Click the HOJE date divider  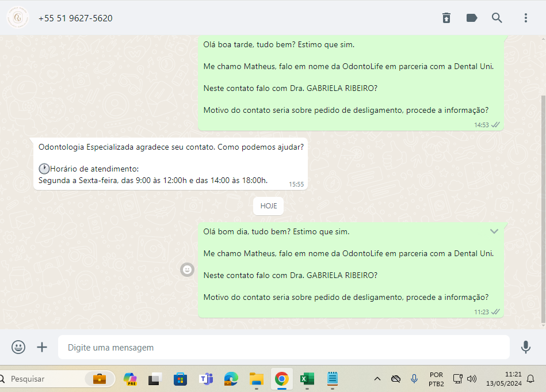tap(269, 206)
